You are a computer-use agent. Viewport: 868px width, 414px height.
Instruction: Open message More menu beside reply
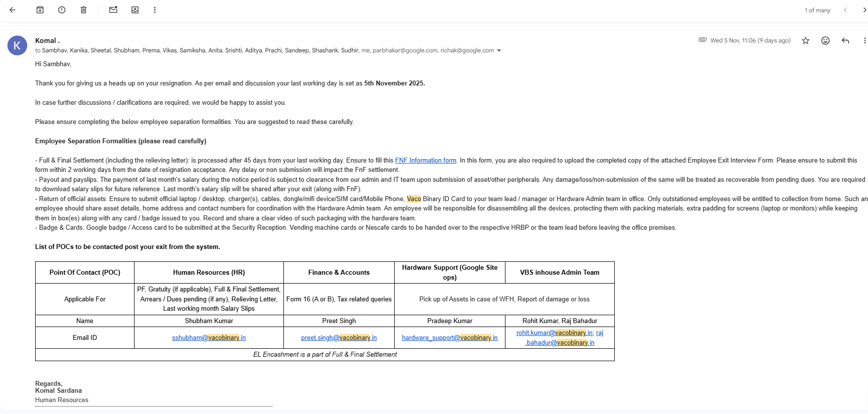tap(864, 41)
